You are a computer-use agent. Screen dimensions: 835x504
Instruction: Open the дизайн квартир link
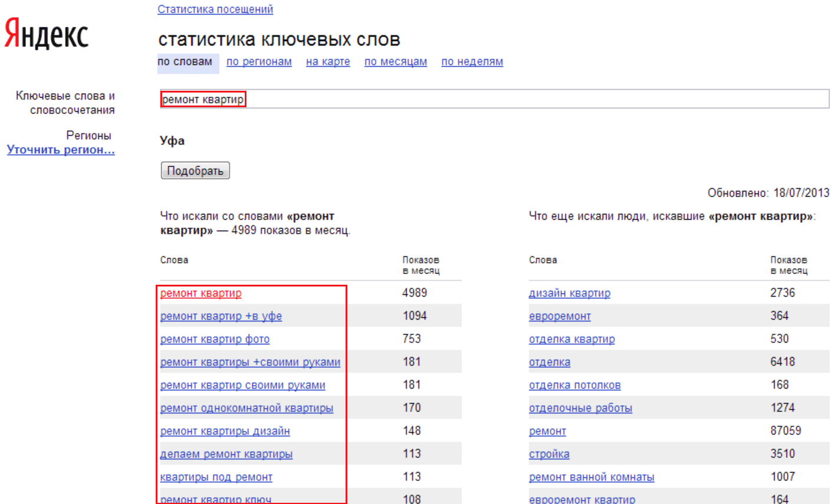(x=570, y=294)
